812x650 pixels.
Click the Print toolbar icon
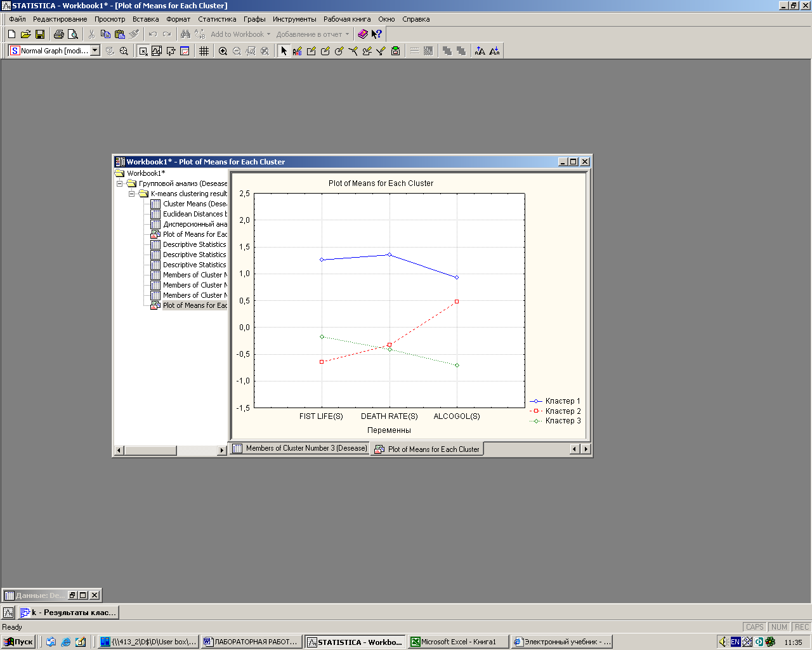click(59, 34)
